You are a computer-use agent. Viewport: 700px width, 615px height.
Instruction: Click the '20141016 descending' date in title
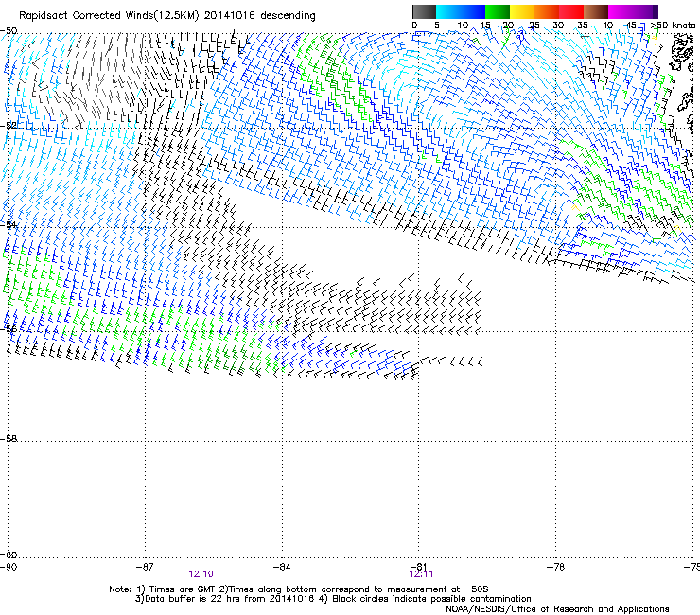point(260,16)
